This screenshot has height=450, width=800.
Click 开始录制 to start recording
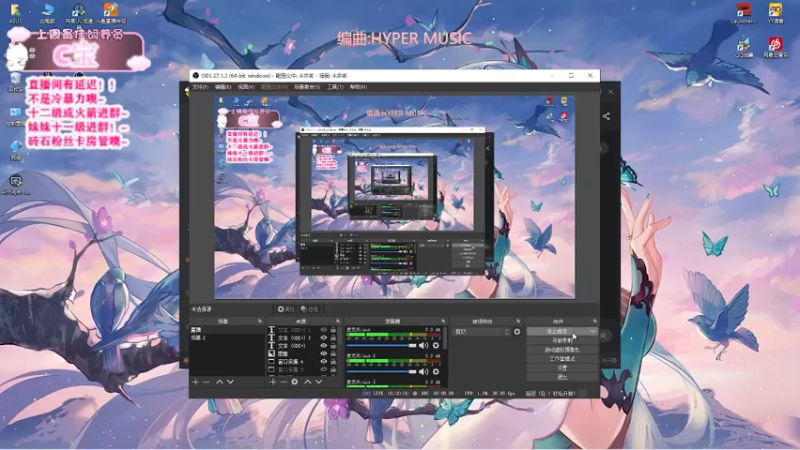(562, 340)
